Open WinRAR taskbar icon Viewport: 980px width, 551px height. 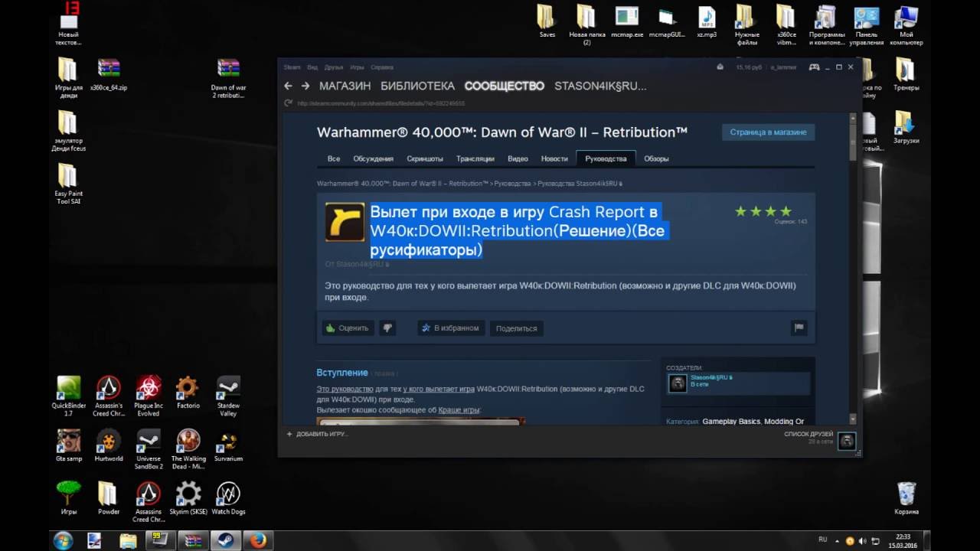(x=194, y=540)
